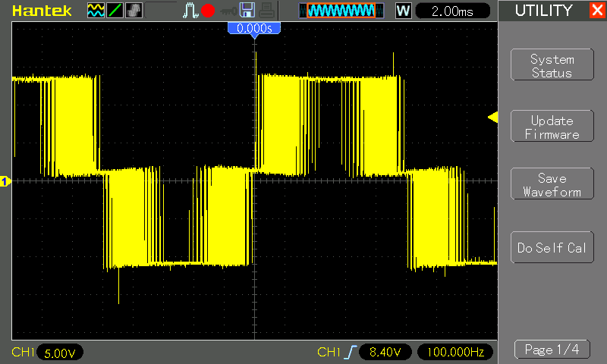Select Update Firmware option
Screen dimensions: 607x364
tap(552, 127)
